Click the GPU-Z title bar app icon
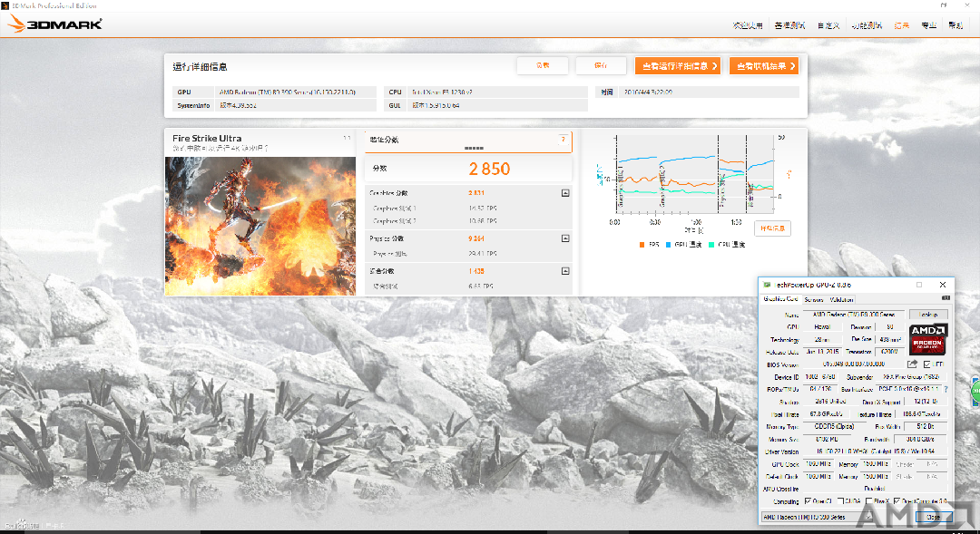 767,285
